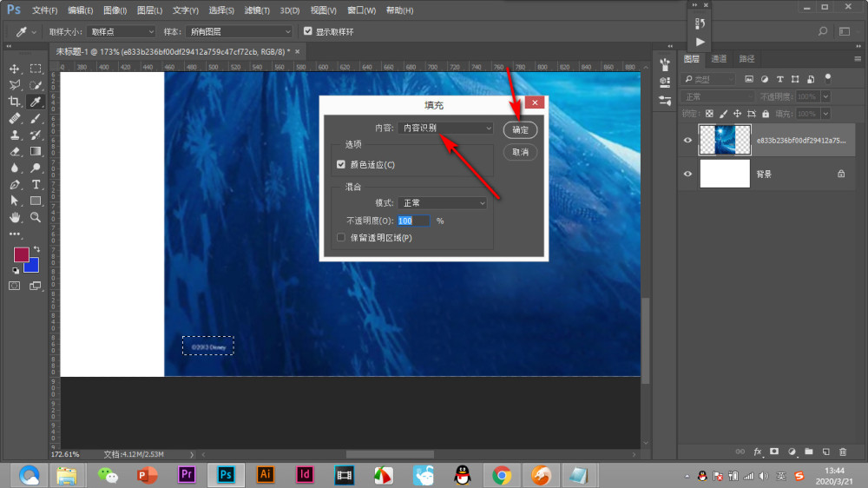Select the Rectangular Marquee tool
The height and width of the screenshot is (488, 868).
[x=36, y=69]
